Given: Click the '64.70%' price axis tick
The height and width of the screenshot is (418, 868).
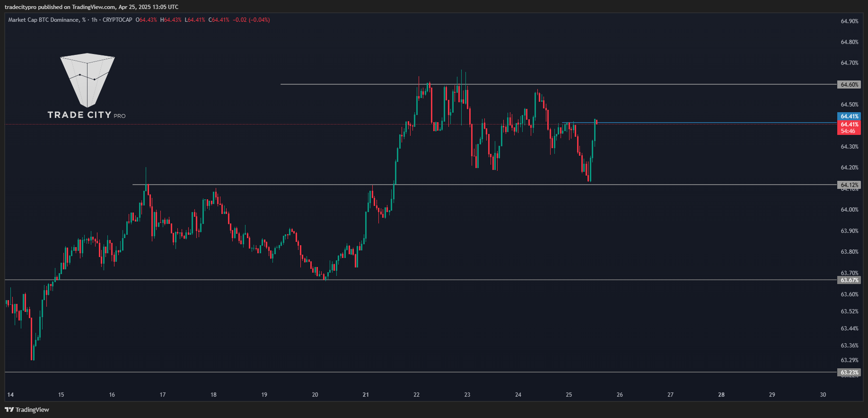Looking at the screenshot, I should [850, 63].
